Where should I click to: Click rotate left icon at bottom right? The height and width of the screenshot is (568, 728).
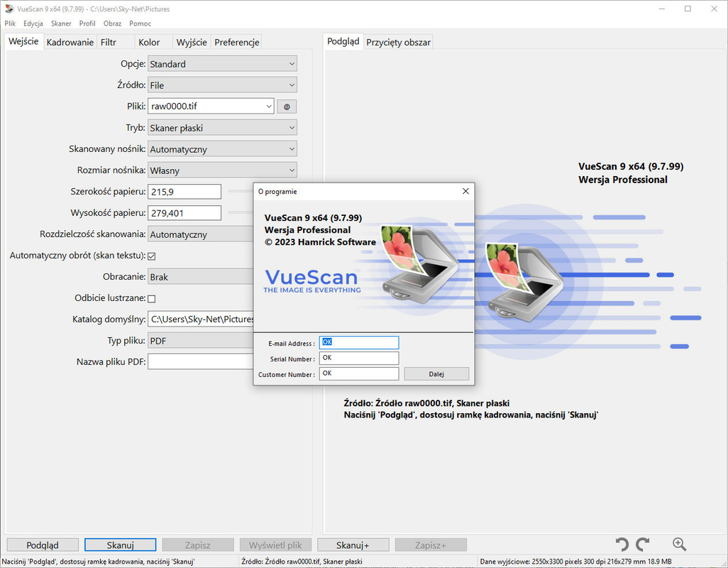pyautogui.click(x=622, y=545)
